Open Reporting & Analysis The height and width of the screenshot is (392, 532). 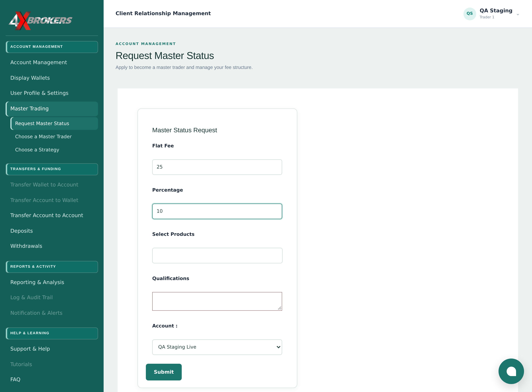37,282
